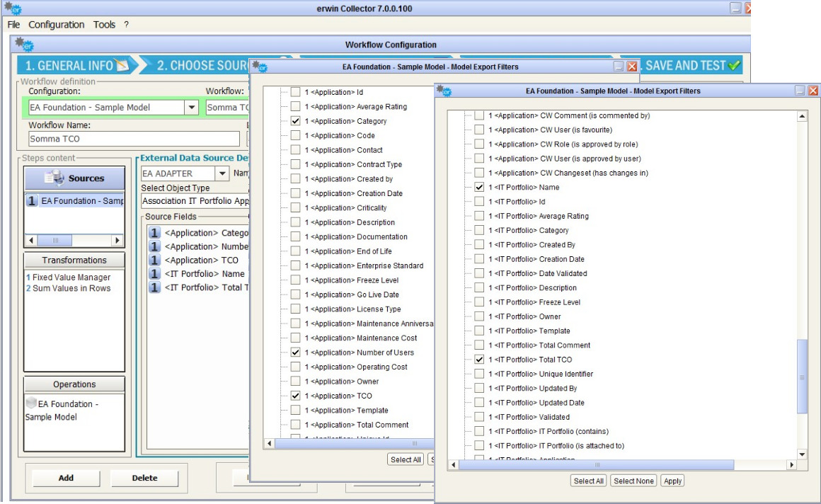Click the Sources database icon button
821x504 pixels.
tap(54, 178)
